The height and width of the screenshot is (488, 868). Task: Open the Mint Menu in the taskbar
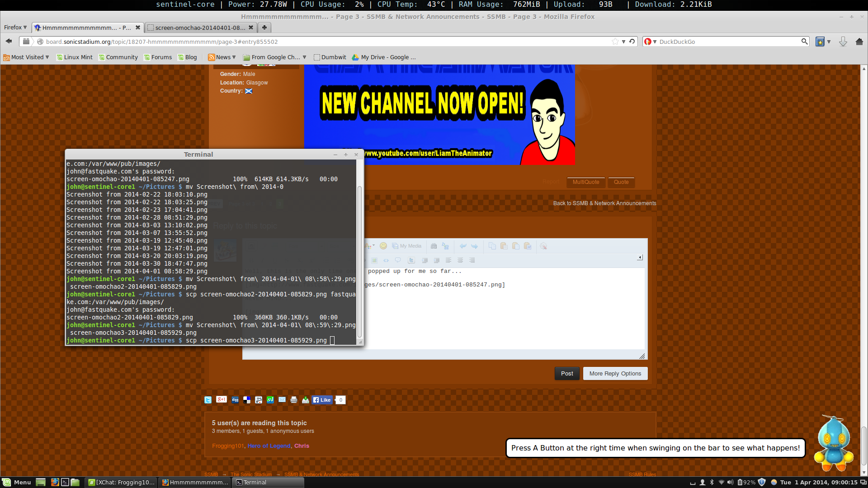tap(17, 482)
